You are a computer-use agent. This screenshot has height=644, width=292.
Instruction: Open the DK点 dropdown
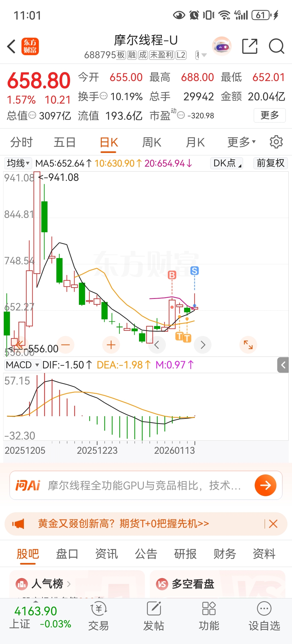(x=227, y=163)
